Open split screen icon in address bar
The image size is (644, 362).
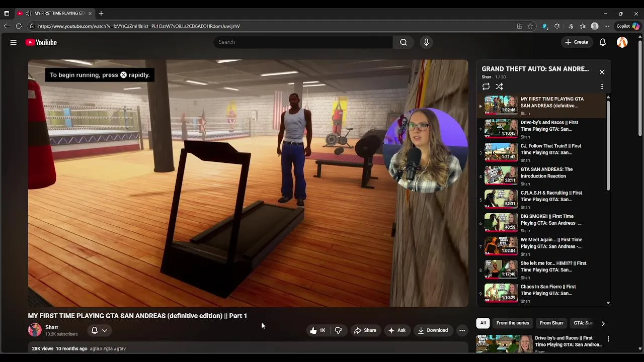pyautogui.click(x=519, y=26)
